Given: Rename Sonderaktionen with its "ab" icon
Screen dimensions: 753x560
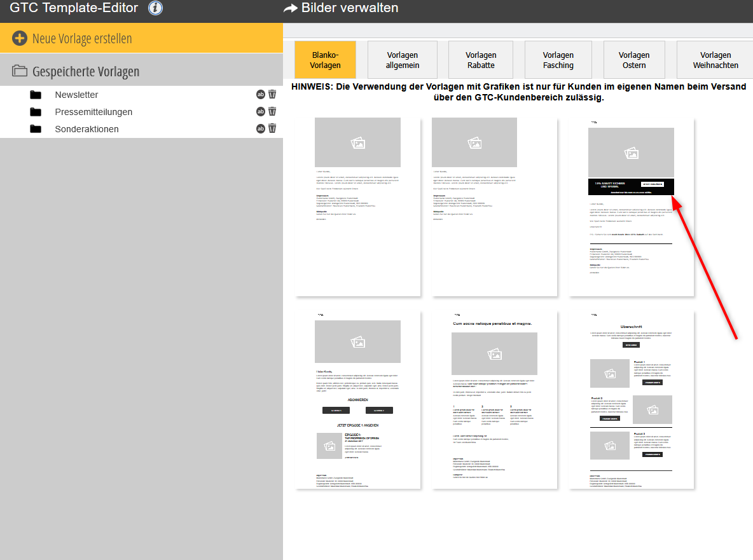Looking at the screenshot, I should 261,128.
